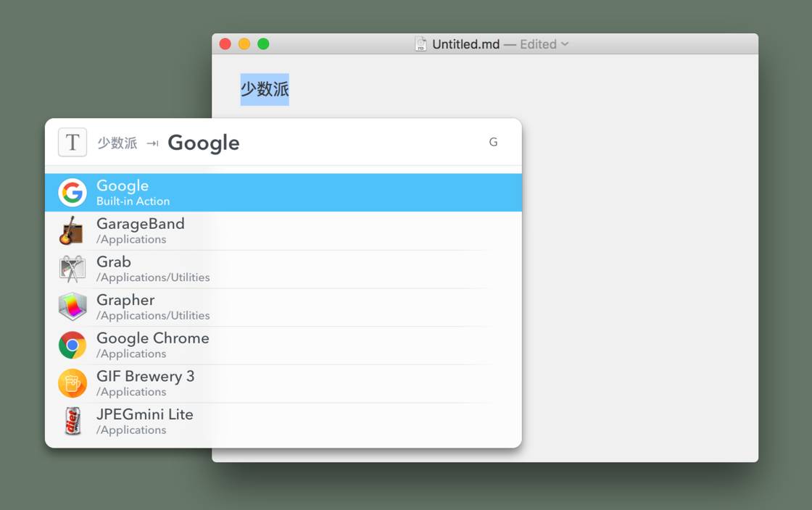Zoom the Untitled.md window with green button
The image size is (812, 510).
click(x=264, y=44)
